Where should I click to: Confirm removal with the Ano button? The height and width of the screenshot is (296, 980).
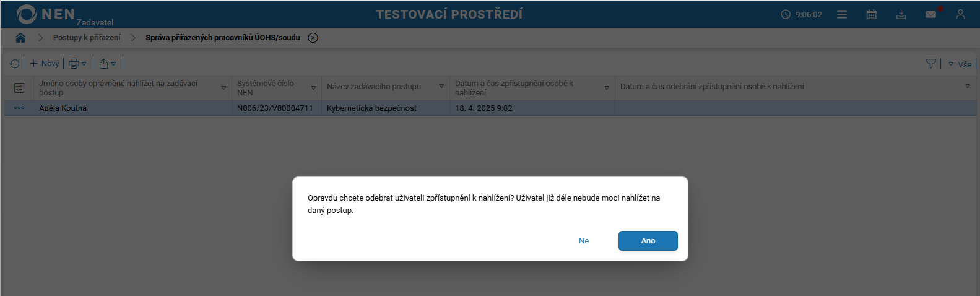[x=648, y=241]
